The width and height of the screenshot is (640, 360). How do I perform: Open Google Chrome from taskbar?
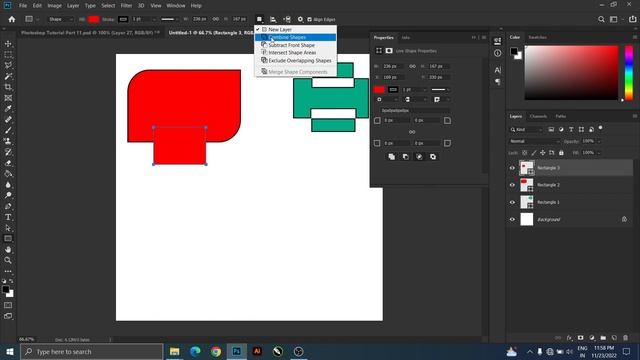216,351
